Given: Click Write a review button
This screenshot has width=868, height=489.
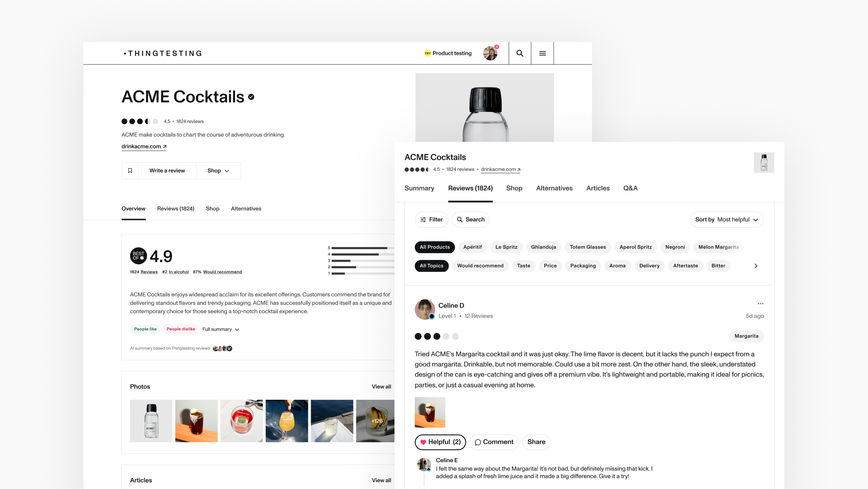Looking at the screenshot, I should pyautogui.click(x=167, y=170).
